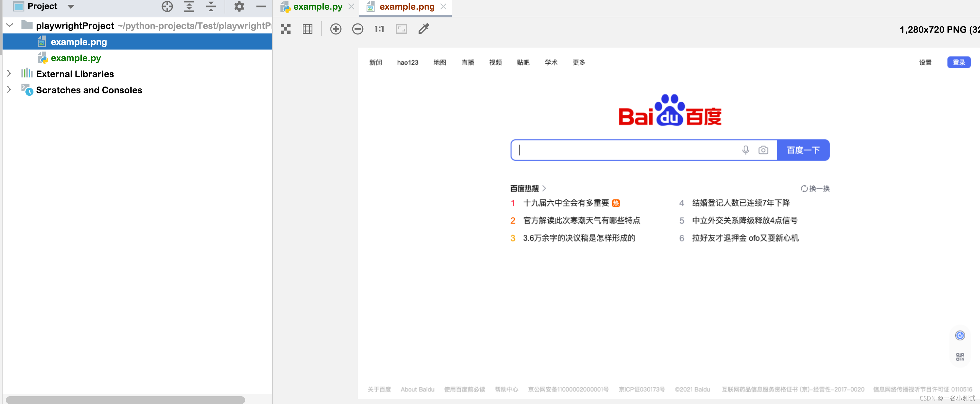The height and width of the screenshot is (404, 980).
Task: Click hot search 3.6万余字的决议稿是怎样形成的
Action: coord(579,238)
